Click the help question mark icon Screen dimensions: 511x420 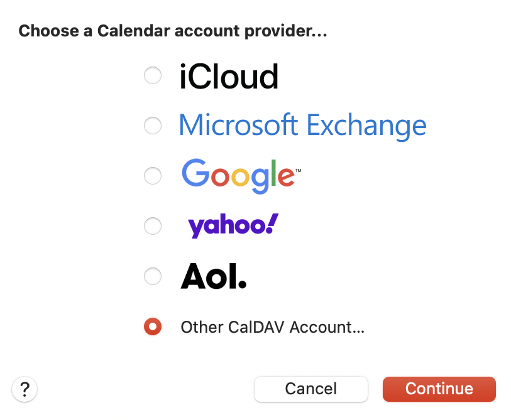(25, 389)
